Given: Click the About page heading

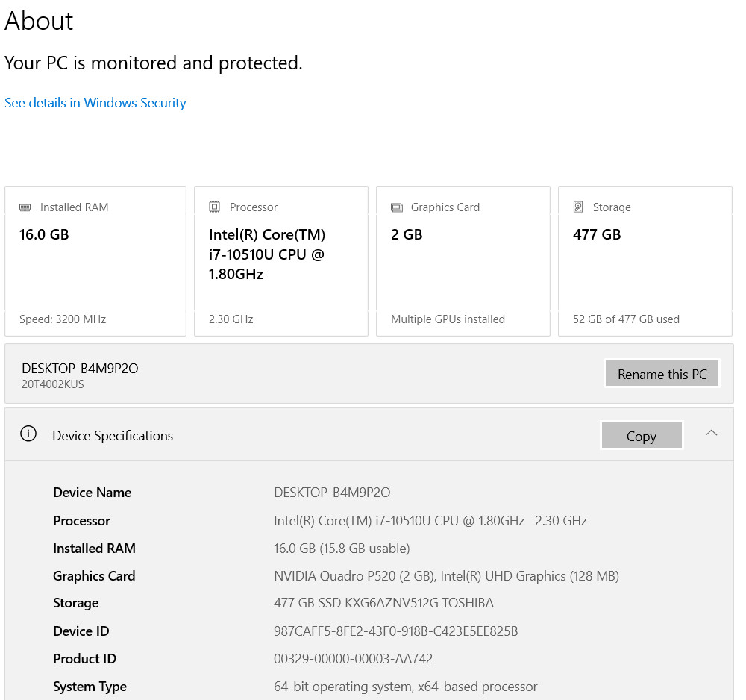Looking at the screenshot, I should (39, 22).
